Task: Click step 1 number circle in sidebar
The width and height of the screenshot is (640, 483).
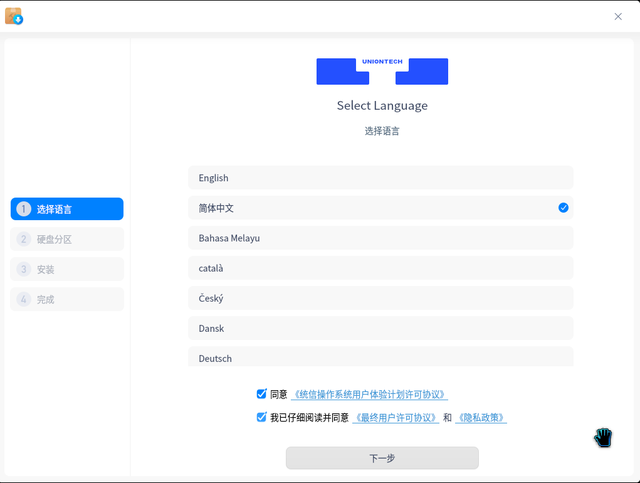Action: coord(24,209)
